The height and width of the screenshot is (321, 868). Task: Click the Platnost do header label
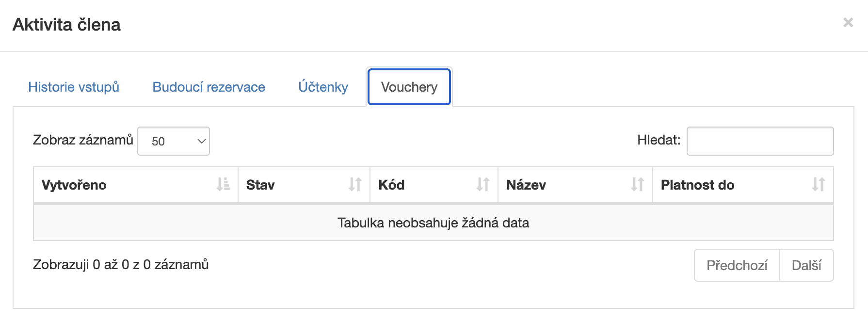tap(698, 185)
